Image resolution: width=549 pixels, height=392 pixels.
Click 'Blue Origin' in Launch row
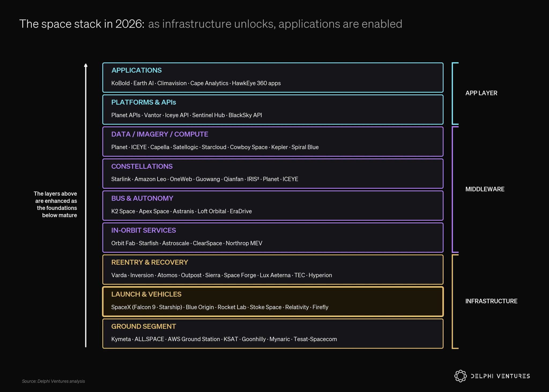(x=200, y=307)
